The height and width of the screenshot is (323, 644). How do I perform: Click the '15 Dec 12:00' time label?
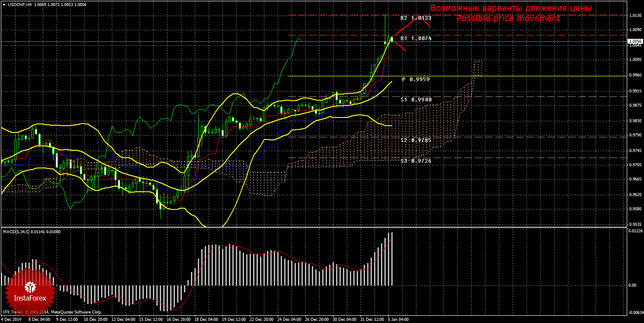[x=151, y=320]
